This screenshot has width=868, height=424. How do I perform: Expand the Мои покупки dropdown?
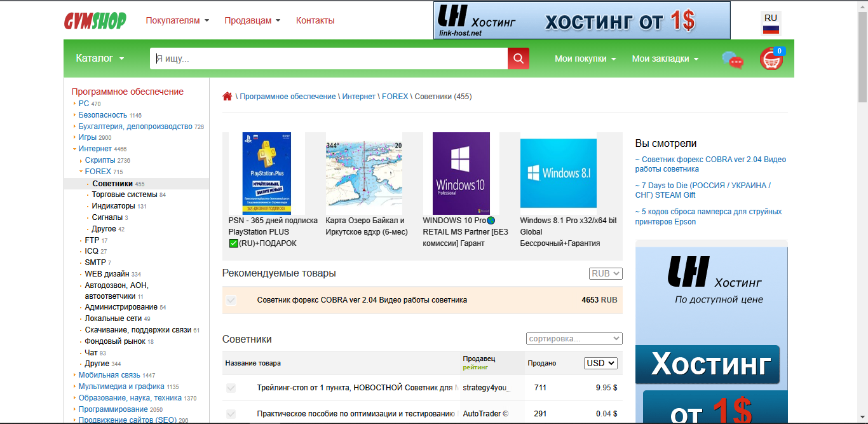586,58
